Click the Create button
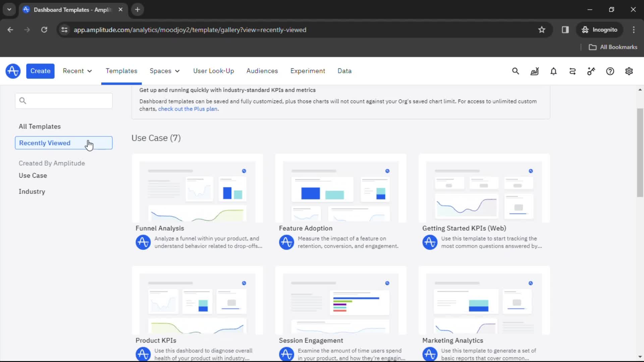The image size is (644, 362). [40, 71]
